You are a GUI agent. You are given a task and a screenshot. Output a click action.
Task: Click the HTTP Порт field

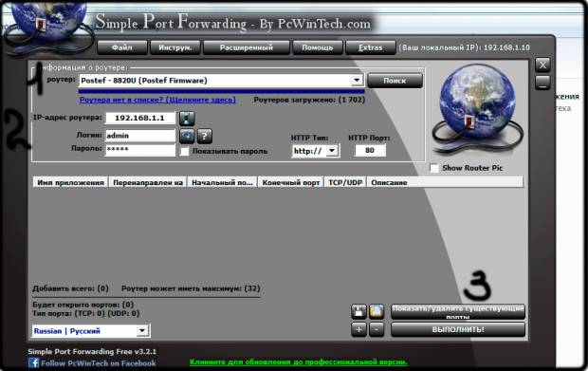(370, 151)
